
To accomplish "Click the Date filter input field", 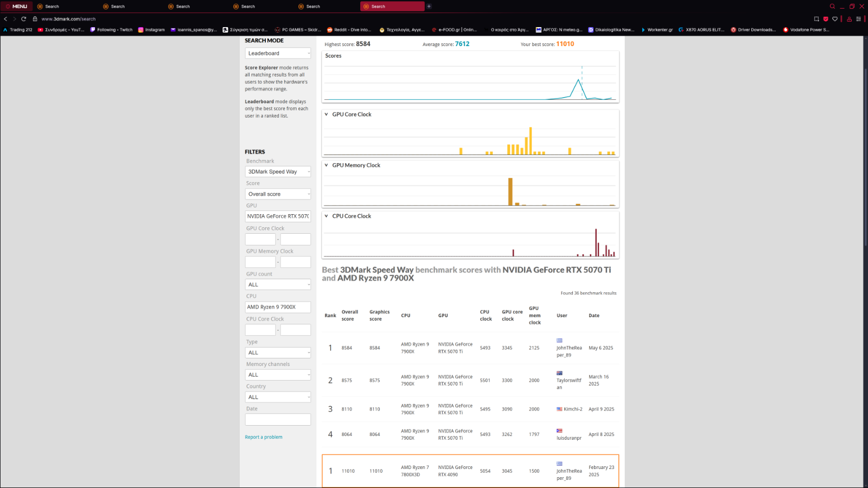I will pos(278,420).
